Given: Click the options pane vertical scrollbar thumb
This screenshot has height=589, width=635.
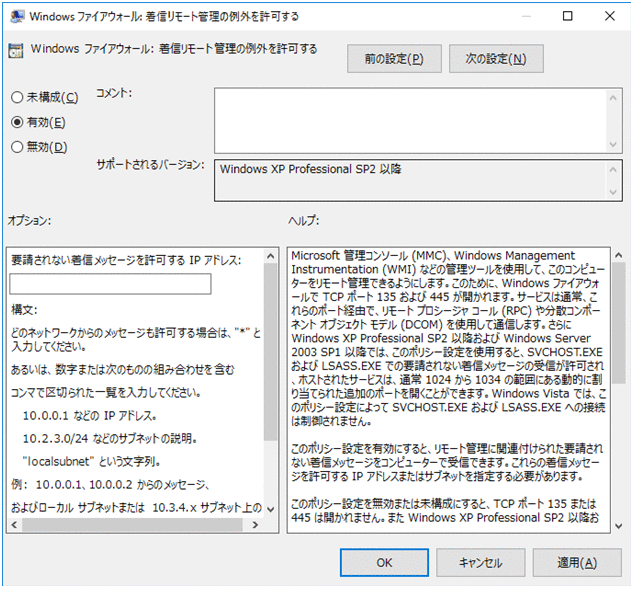Looking at the screenshot, I should point(271,351).
